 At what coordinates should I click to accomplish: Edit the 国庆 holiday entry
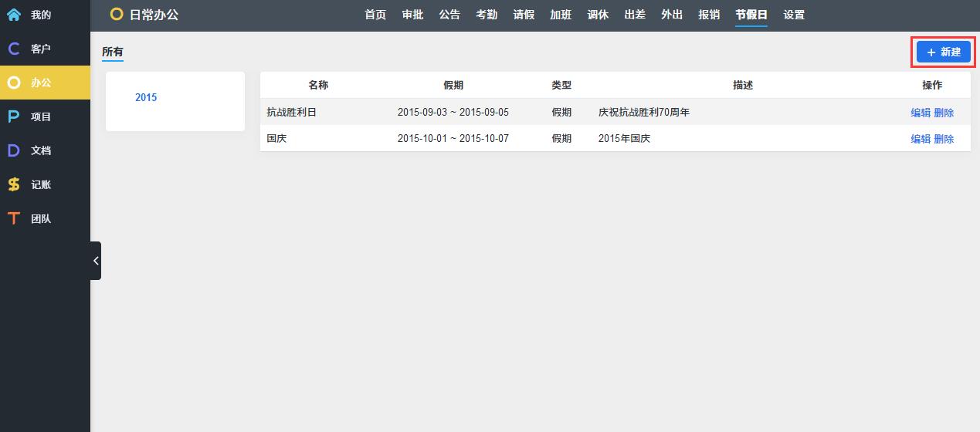[921, 139]
